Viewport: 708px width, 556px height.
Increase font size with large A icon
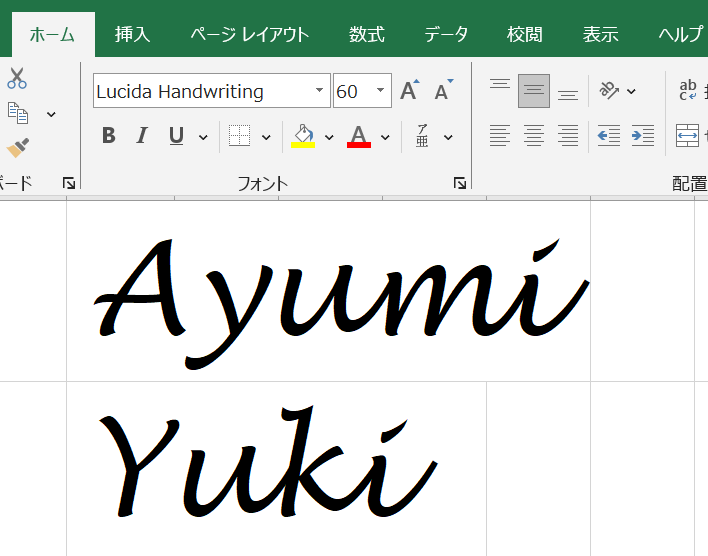409,91
